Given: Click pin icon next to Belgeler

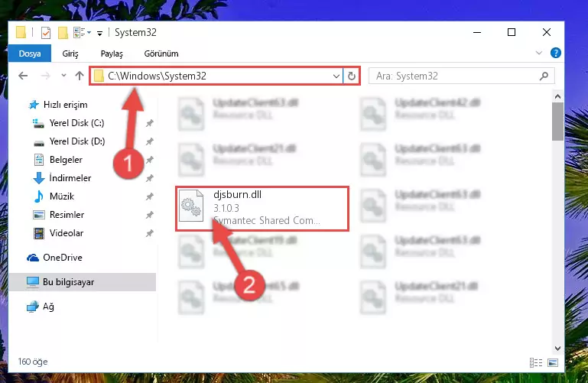Looking at the screenshot, I should click(x=150, y=160).
